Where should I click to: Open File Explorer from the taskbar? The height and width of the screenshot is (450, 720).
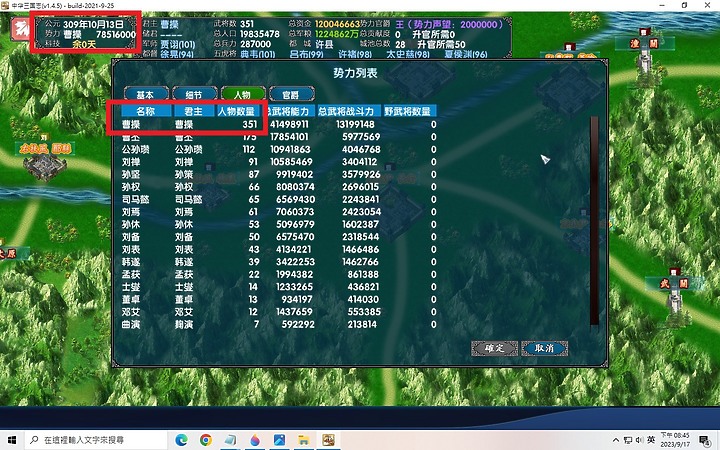(x=304, y=440)
